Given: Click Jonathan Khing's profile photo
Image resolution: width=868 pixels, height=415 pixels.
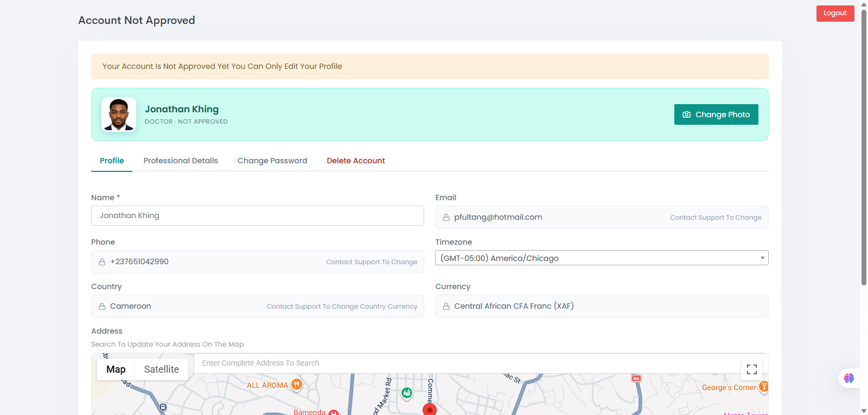Looking at the screenshot, I should [119, 114].
